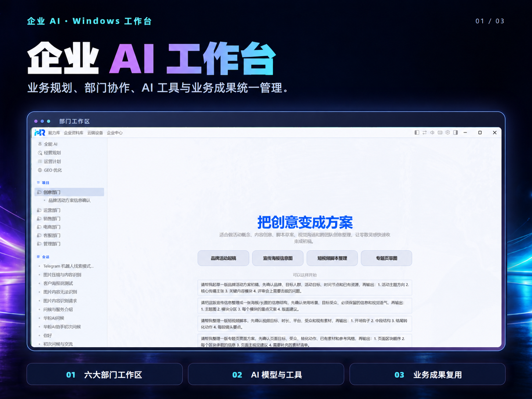Collapse the 创意部门 folder
532x399 pixels.
point(69,192)
